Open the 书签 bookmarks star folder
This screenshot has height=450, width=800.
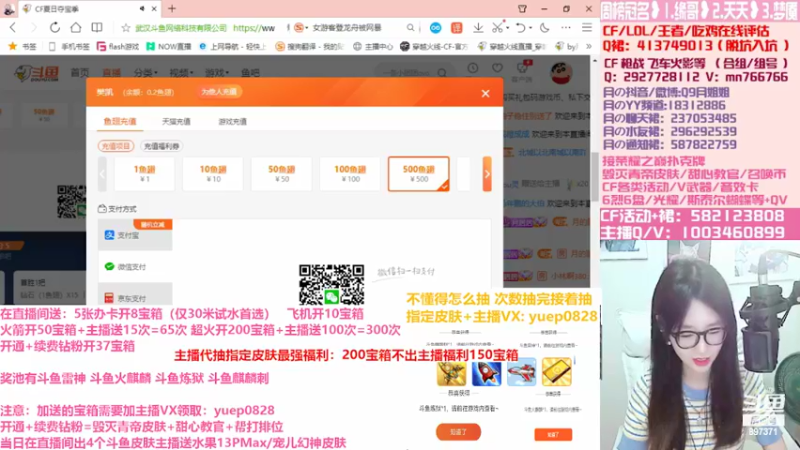22,46
